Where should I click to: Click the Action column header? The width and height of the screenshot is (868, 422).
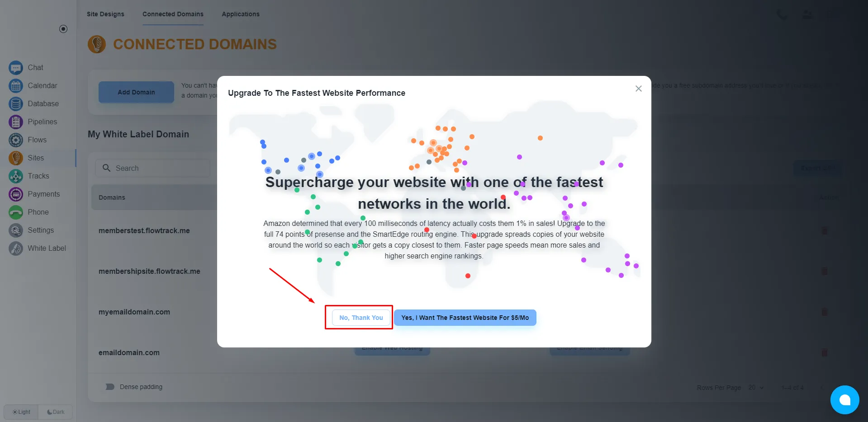click(x=828, y=197)
